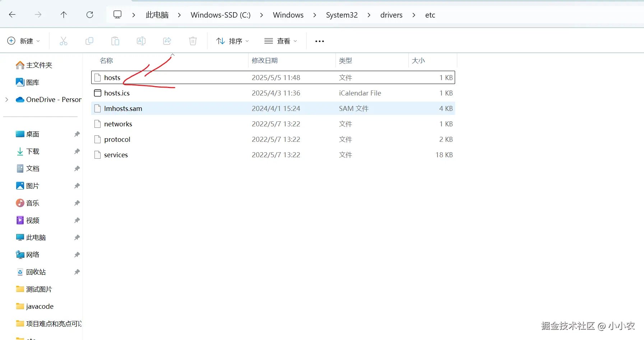Screen dimensions: 644x340
Task: Go forward with the forward arrow
Action: point(38,15)
